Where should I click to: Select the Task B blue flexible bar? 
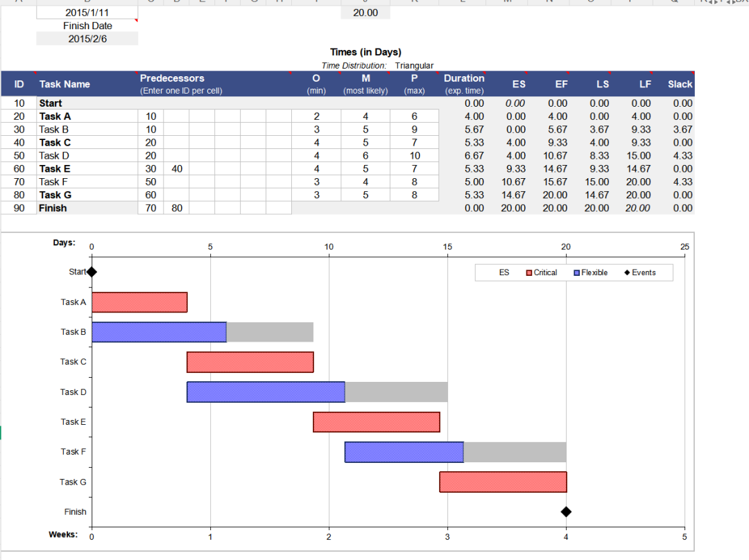(159, 332)
